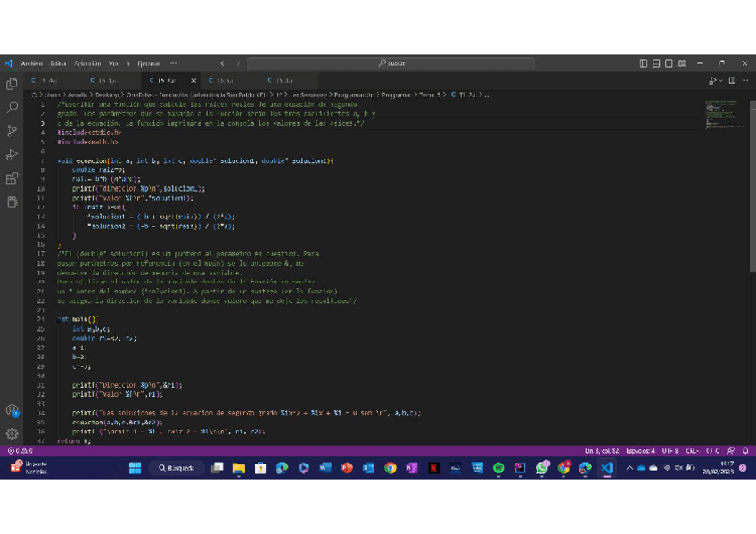Click the Espacios: 4 indentation indicator
Image resolution: width=756 pixels, height=534 pixels.
pyautogui.click(x=640, y=451)
